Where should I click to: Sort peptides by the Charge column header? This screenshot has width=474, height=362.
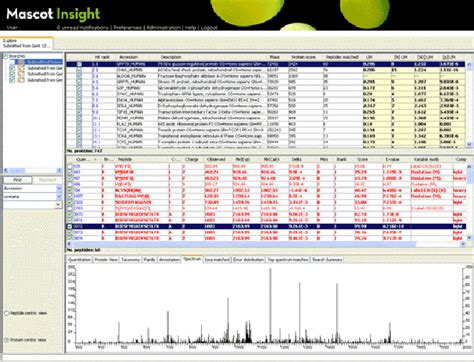[x=192, y=159]
